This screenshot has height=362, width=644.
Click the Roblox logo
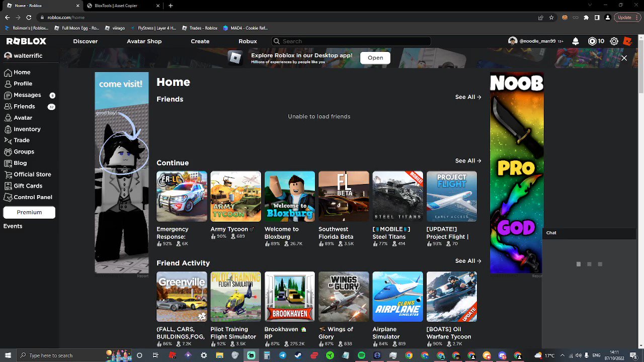pyautogui.click(x=26, y=41)
